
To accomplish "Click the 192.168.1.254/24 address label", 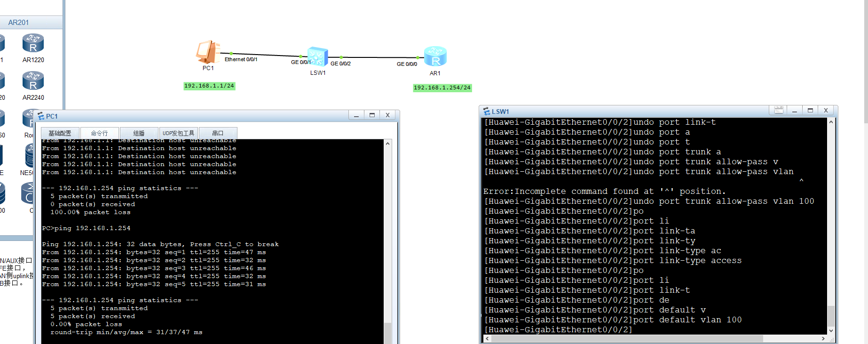I will [x=442, y=88].
